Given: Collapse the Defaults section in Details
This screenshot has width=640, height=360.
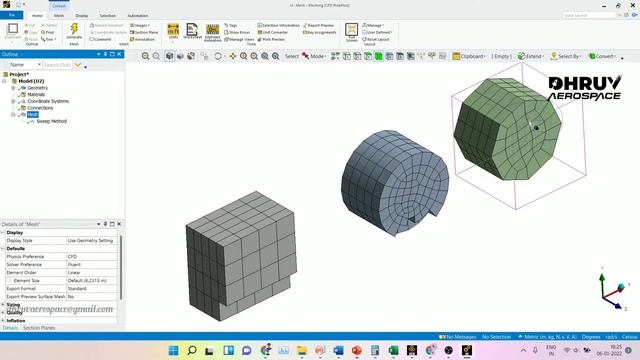Looking at the screenshot, I should [x=3, y=248].
